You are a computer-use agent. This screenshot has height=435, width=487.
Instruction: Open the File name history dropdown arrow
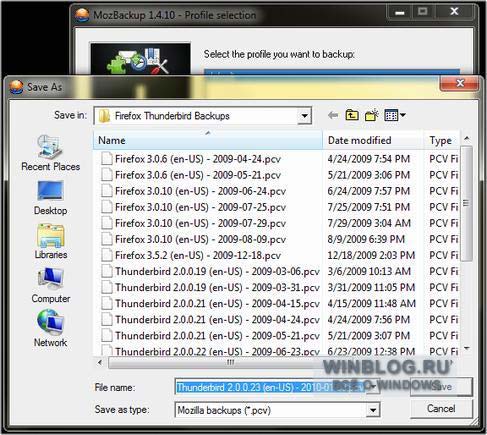pos(373,387)
